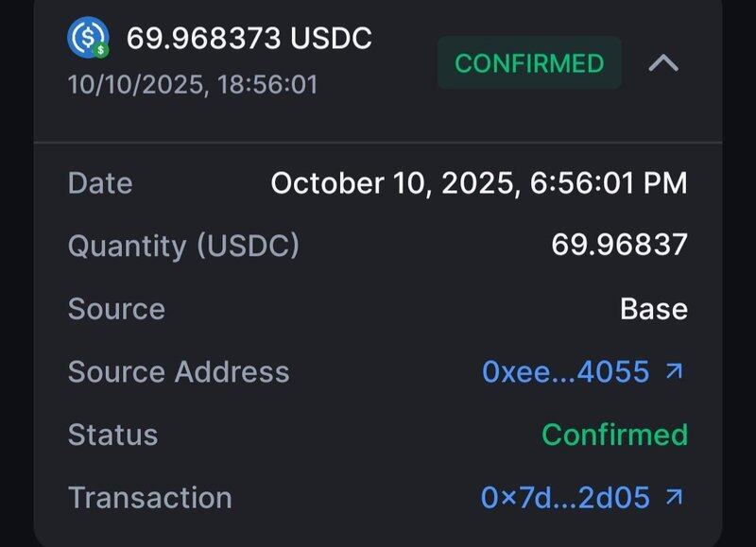This screenshot has width=756, height=547.
Task: Click the quantity value 69.96837
Action: (619, 246)
